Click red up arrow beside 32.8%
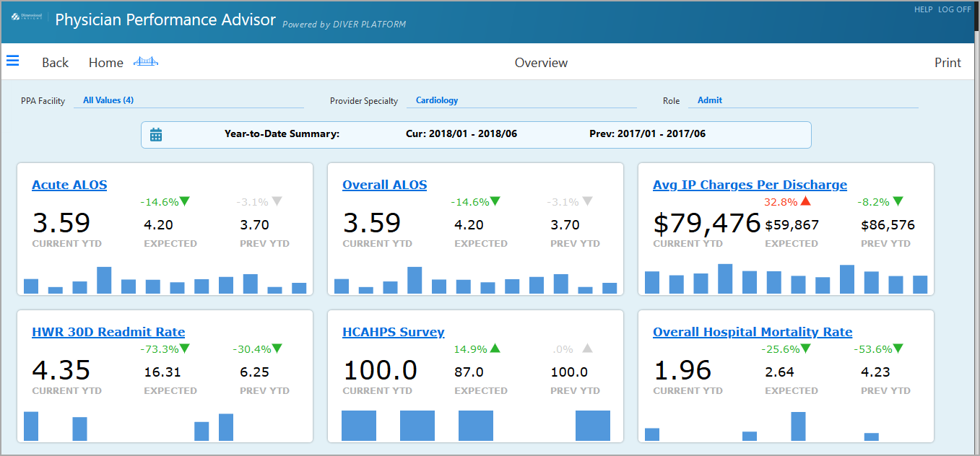Viewport: 980px width, 456px height. coord(806,201)
